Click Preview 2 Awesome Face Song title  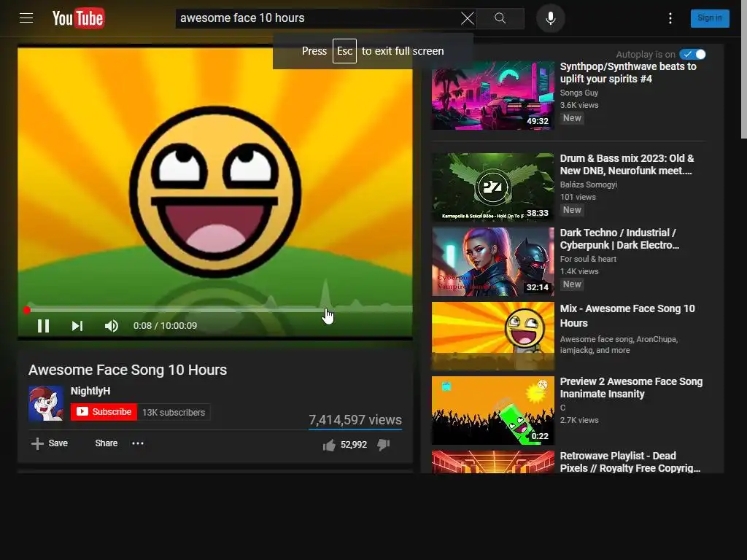coord(631,388)
